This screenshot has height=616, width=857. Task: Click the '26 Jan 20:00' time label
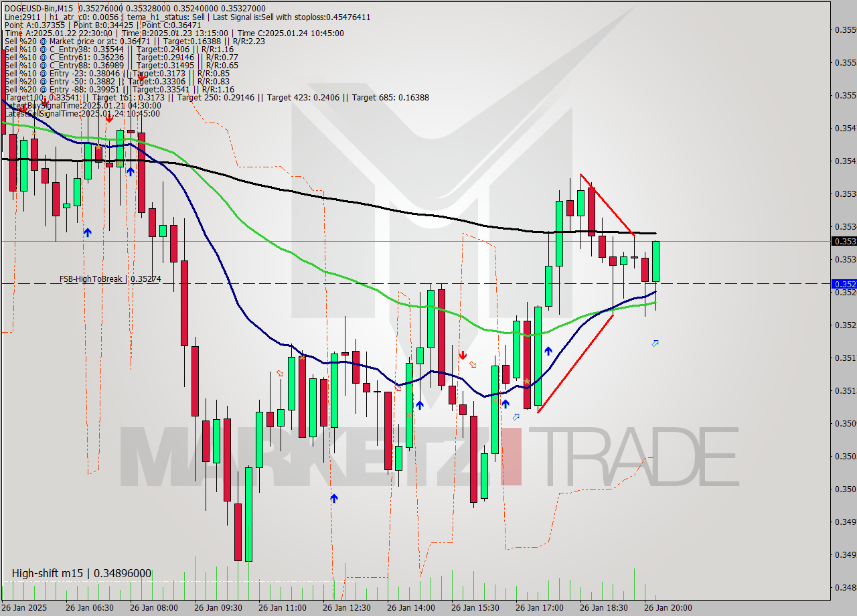tap(668, 607)
